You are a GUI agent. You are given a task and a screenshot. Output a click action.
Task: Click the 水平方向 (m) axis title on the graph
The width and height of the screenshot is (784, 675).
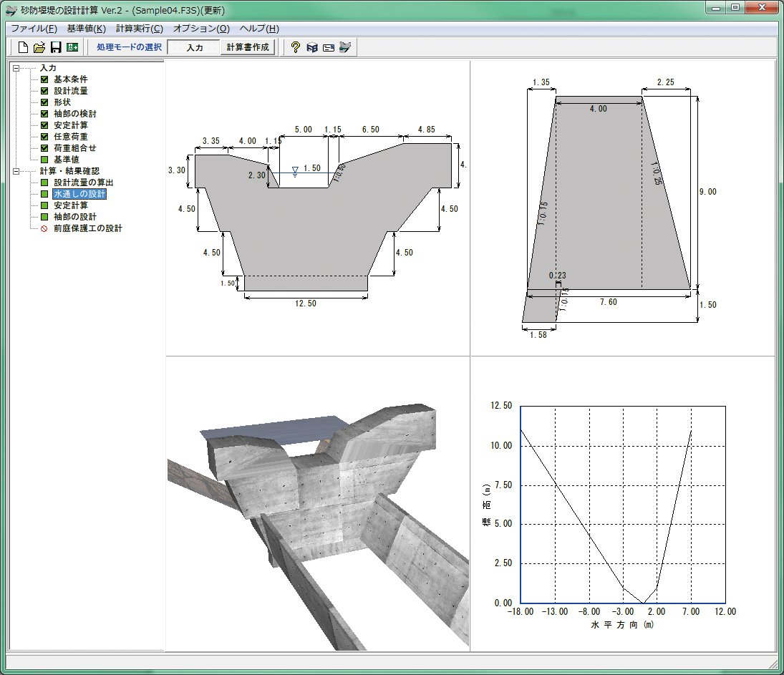point(622,625)
